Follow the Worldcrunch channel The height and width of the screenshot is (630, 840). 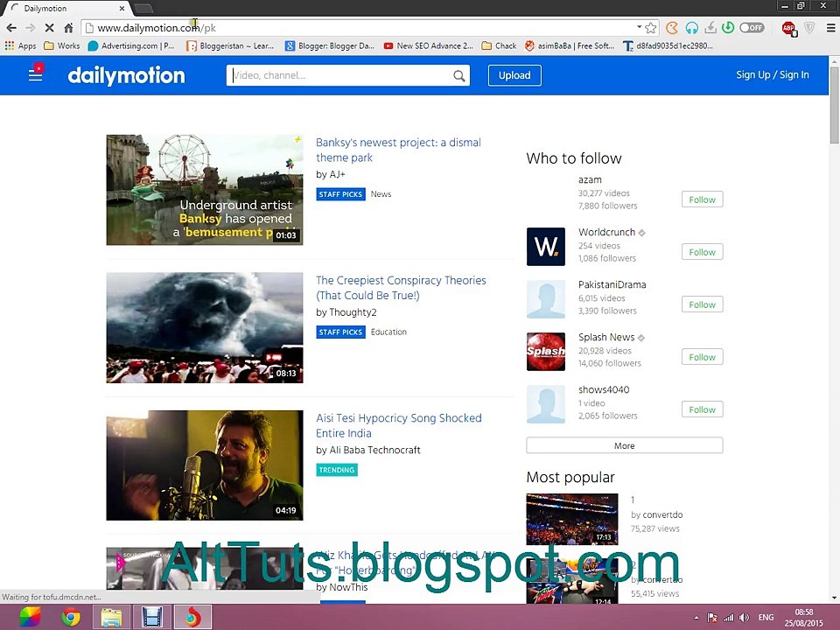[702, 252]
